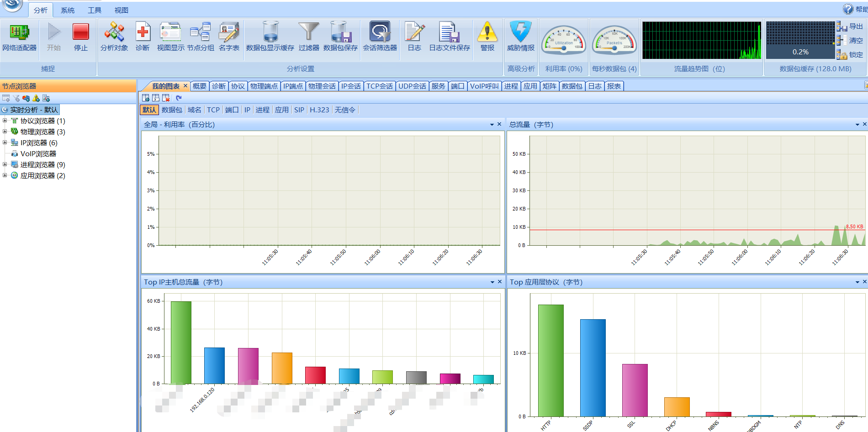Open the 名字表 name table
The width and height of the screenshot is (868, 432).
click(229, 37)
